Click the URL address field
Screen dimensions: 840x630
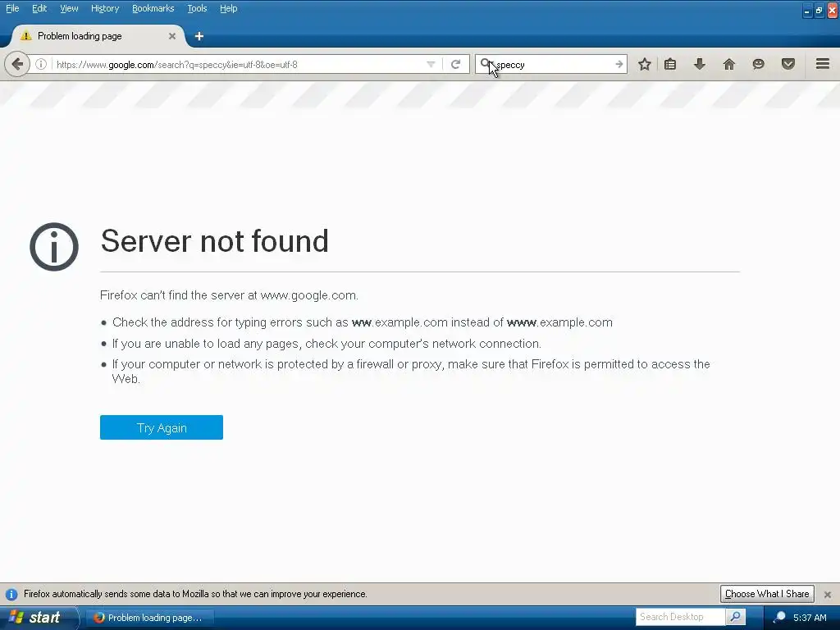[x=235, y=64]
